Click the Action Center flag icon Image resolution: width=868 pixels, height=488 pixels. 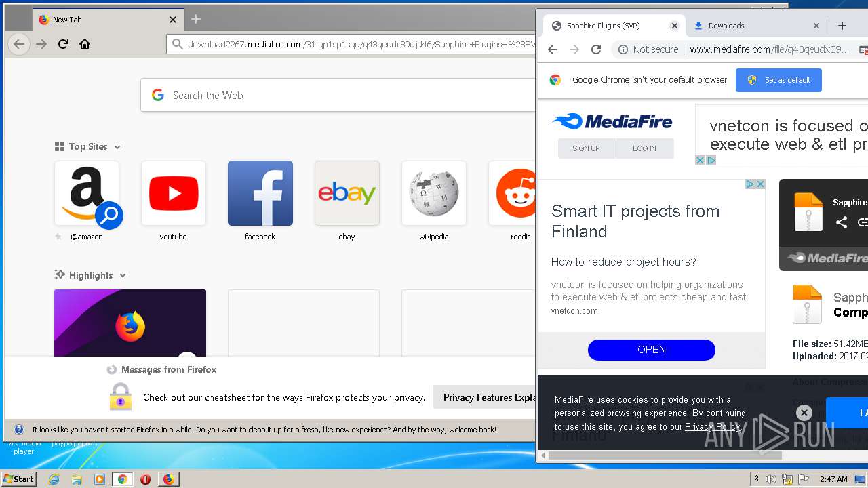[x=804, y=479]
